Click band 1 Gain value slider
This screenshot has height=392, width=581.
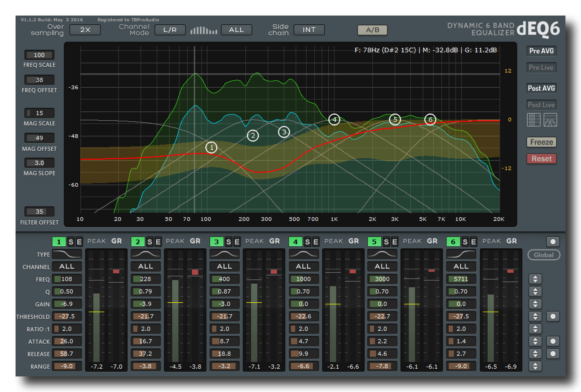[67, 304]
